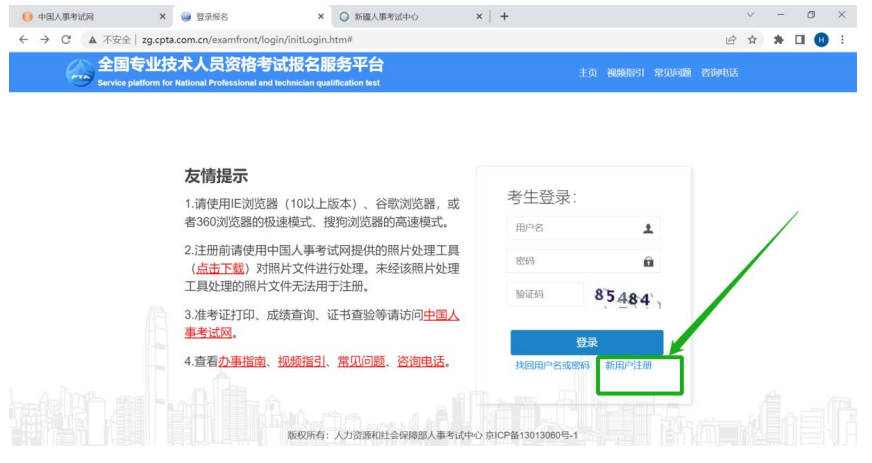Click the PTA logo in the header

pyautogui.click(x=80, y=73)
